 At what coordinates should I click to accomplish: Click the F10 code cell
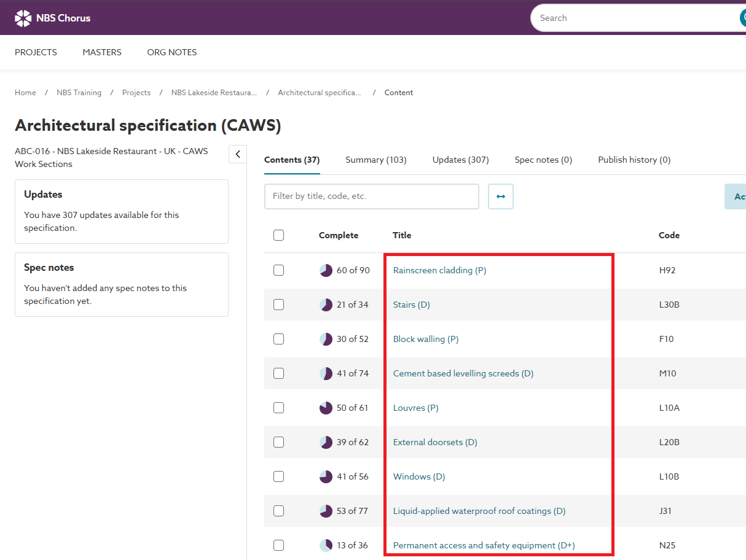tap(666, 339)
